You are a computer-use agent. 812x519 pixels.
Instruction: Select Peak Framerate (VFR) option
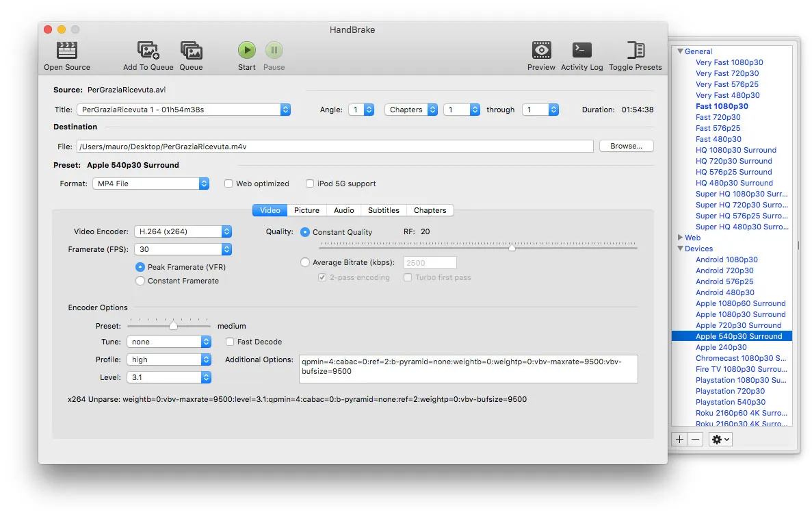click(140, 267)
